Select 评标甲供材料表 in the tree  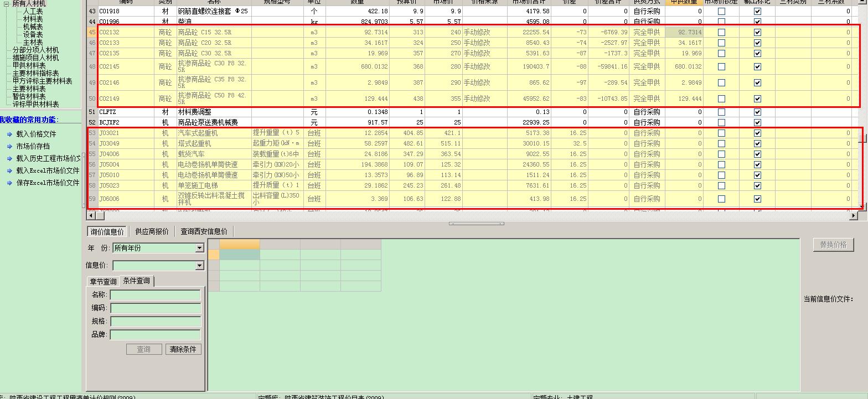pyautogui.click(x=35, y=104)
